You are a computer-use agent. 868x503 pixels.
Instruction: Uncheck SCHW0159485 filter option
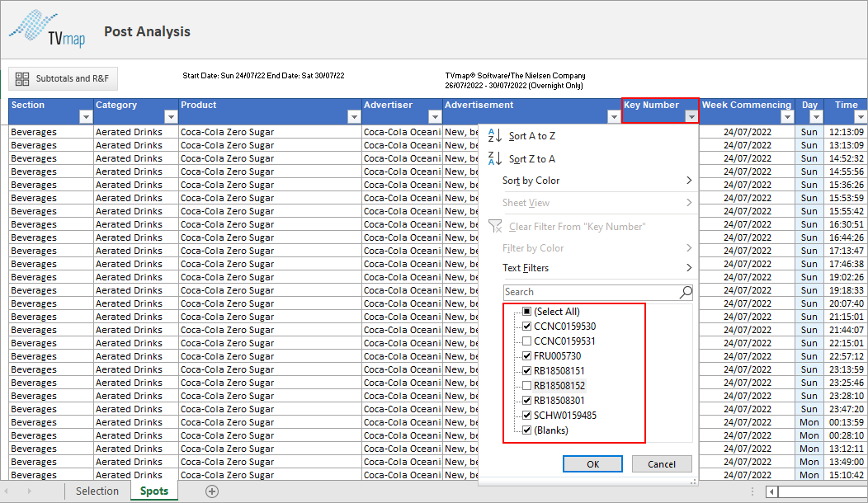pyautogui.click(x=527, y=416)
